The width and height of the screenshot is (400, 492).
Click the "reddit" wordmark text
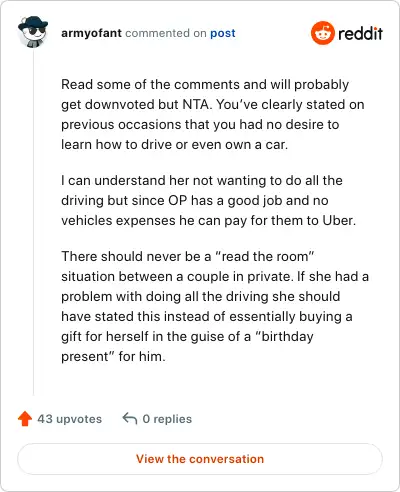pyautogui.click(x=360, y=33)
